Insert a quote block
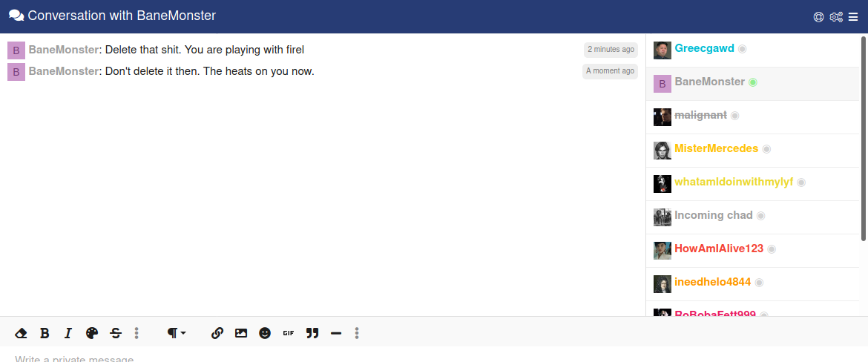This screenshot has width=868, height=362. (x=312, y=333)
